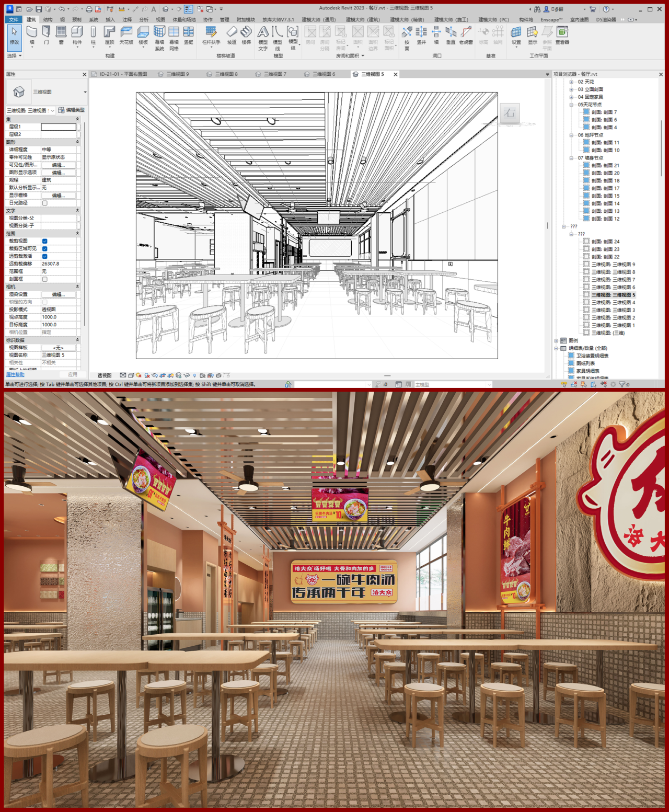Select the 坡道 (Ramp) tool
Screen dimensions: 669x812
point(232,35)
